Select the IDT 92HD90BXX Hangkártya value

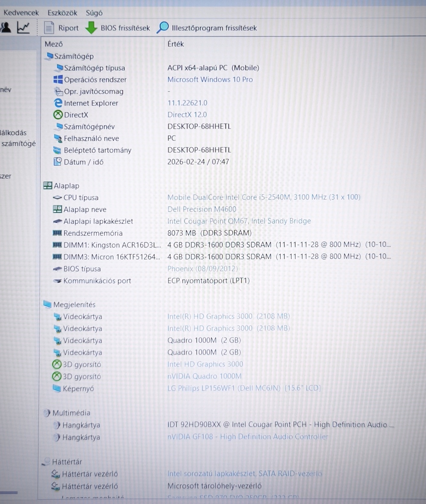280,425
